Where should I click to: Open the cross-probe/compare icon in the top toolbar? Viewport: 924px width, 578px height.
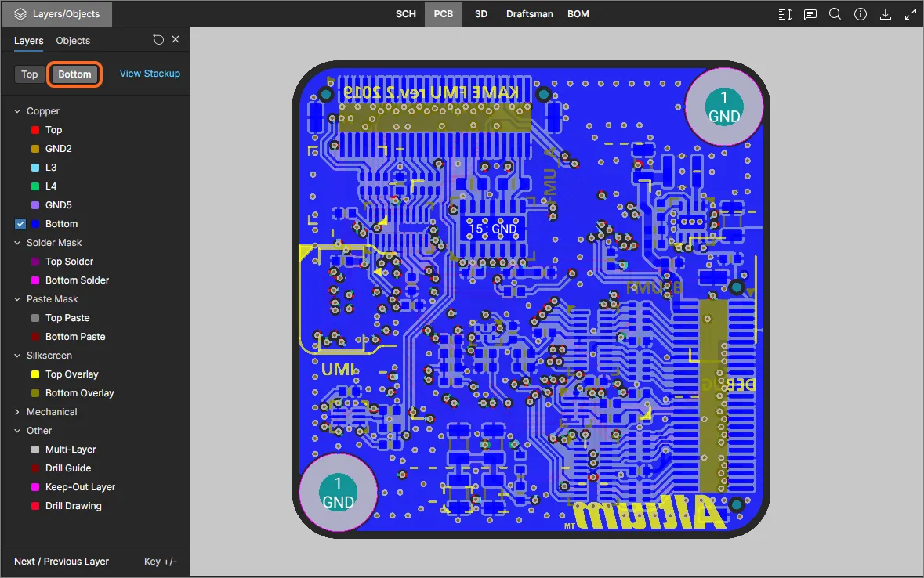coord(785,14)
